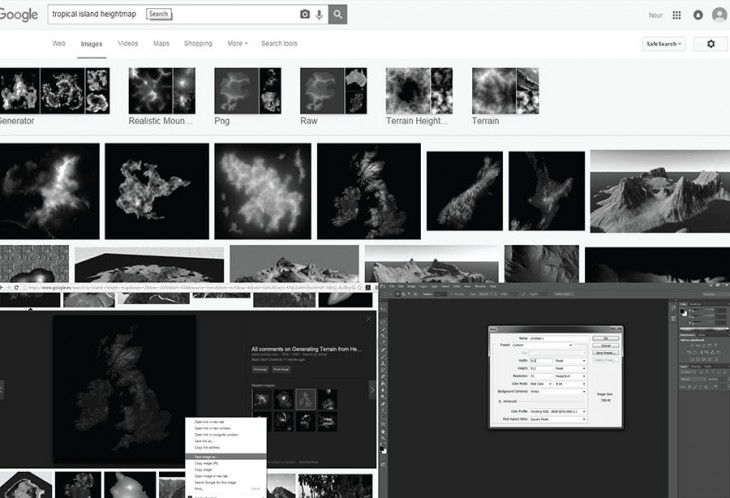Click the Google search magnifier button
Image resolution: width=730 pixels, height=498 pixels.
point(339,15)
